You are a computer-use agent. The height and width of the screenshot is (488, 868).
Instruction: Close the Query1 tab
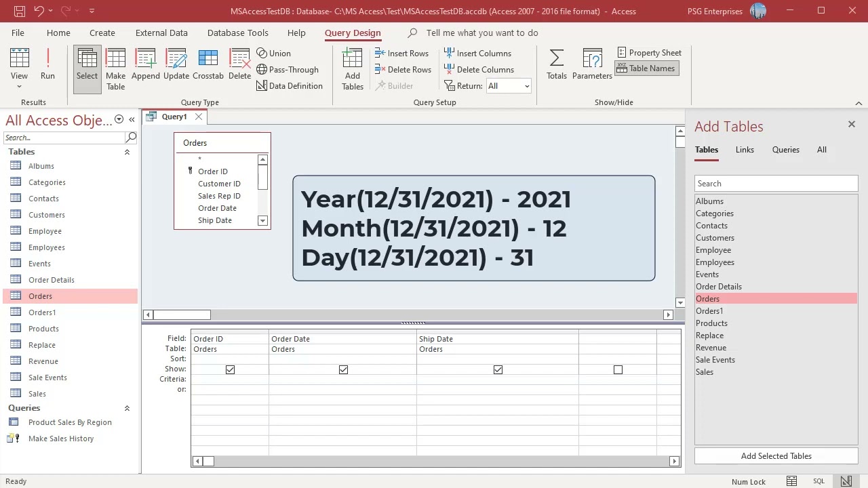[198, 117]
